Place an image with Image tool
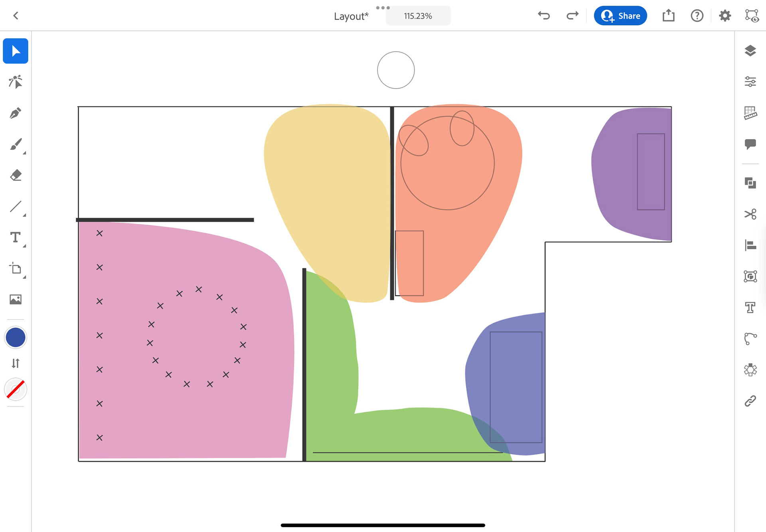 coord(15,299)
